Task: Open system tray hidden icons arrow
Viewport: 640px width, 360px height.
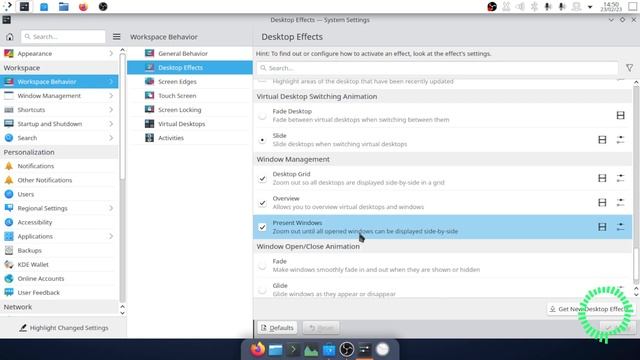Action: [590, 7]
